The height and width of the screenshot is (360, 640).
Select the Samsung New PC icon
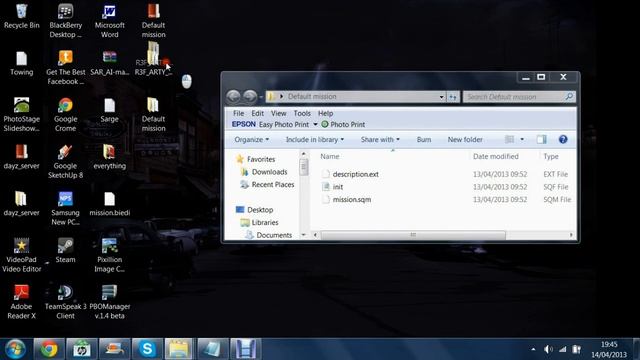click(x=65, y=208)
